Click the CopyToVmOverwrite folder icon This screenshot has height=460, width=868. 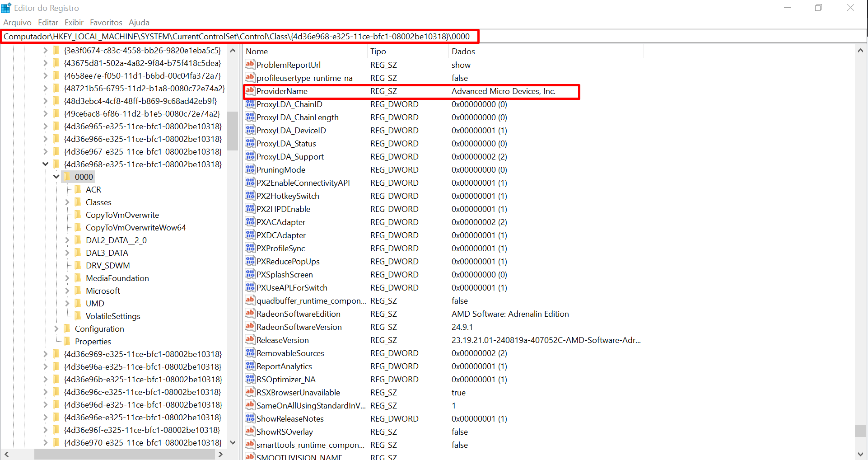click(78, 215)
